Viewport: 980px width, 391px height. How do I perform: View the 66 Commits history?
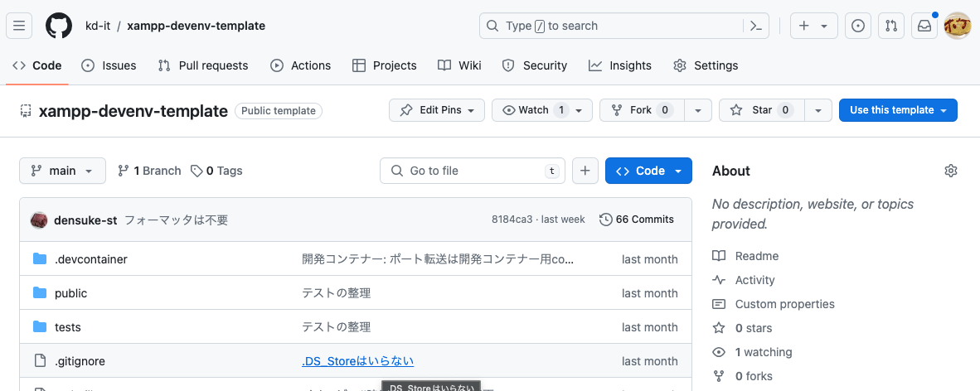click(637, 220)
